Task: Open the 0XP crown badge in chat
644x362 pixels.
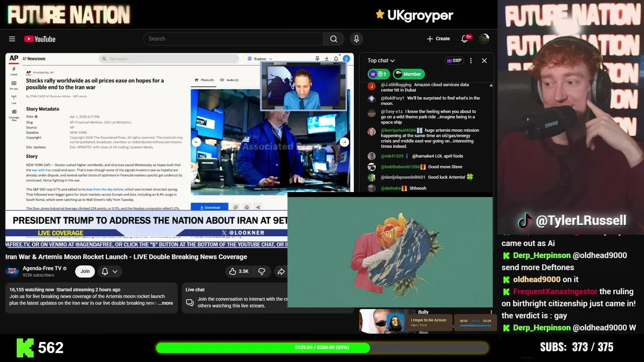Action: click(454, 60)
